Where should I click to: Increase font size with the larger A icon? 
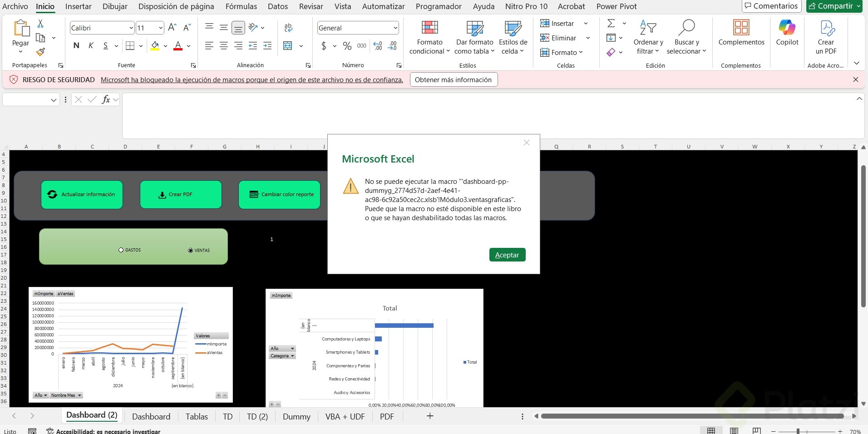tap(172, 28)
